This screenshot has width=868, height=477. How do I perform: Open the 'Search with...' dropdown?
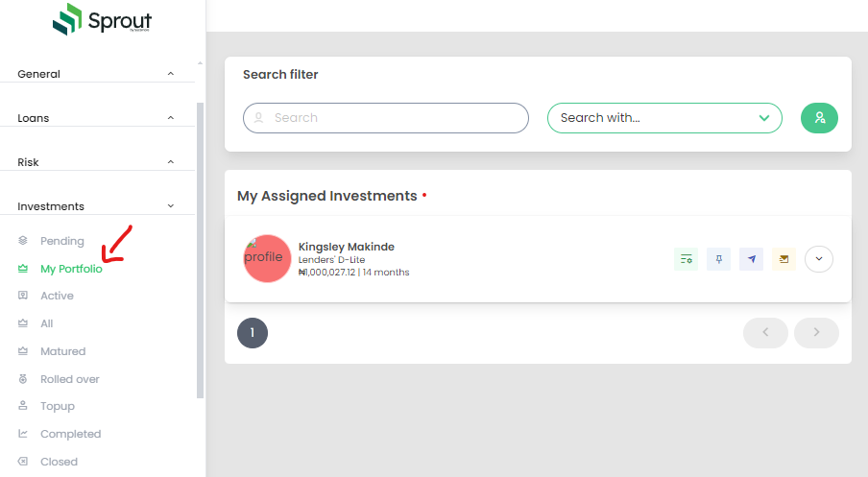[664, 118]
